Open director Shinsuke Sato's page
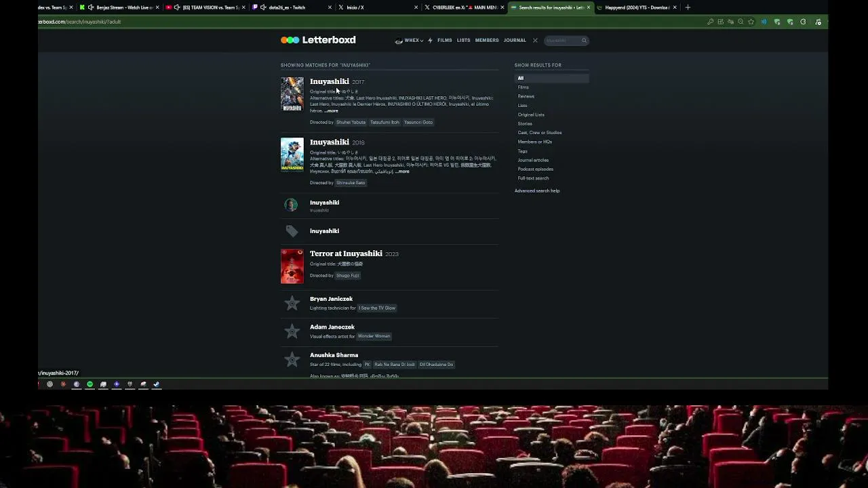The width and height of the screenshot is (868, 488). coord(351,183)
